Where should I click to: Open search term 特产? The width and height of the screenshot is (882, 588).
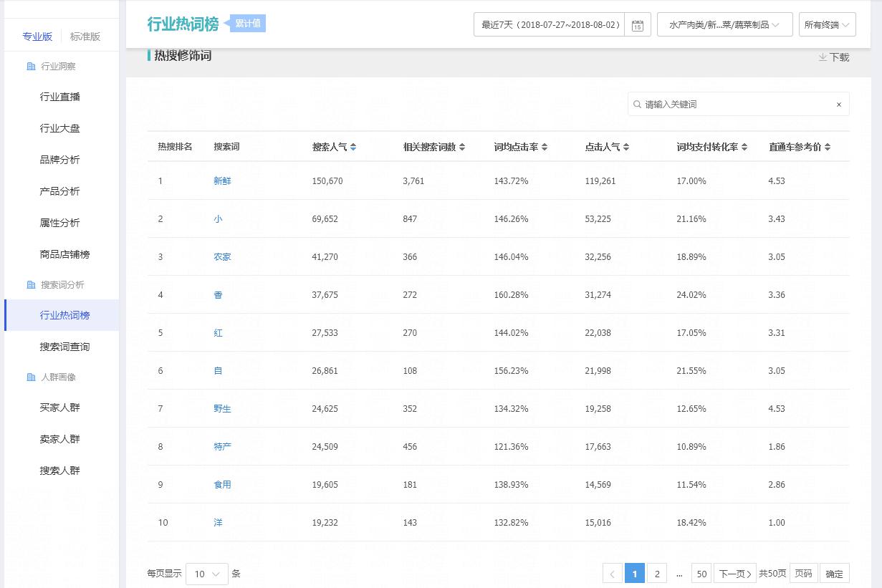[x=222, y=447]
